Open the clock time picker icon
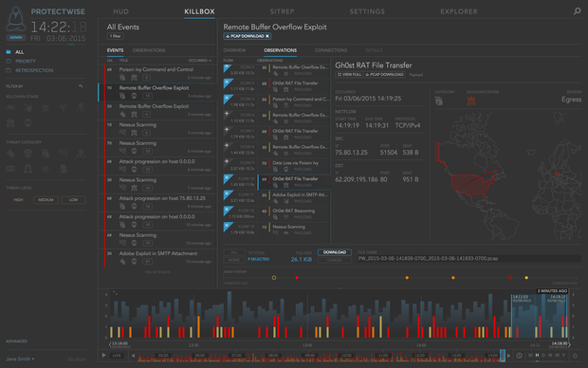This screenshot has height=368, width=588. pos(520,356)
